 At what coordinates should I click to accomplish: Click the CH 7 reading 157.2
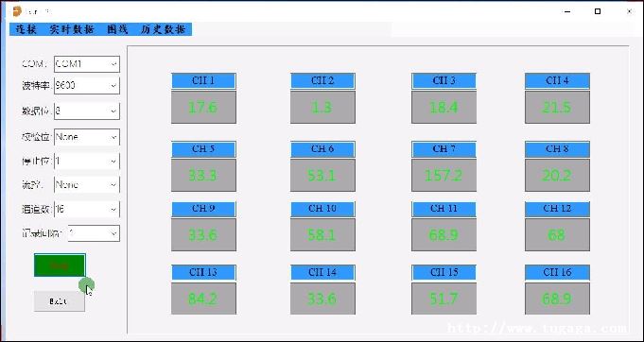(444, 175)
